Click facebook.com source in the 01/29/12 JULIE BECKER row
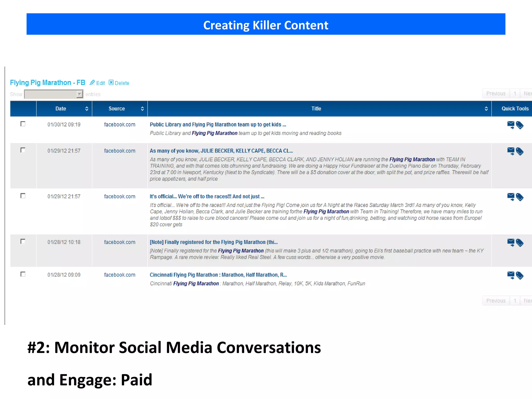 pos(120,151)
